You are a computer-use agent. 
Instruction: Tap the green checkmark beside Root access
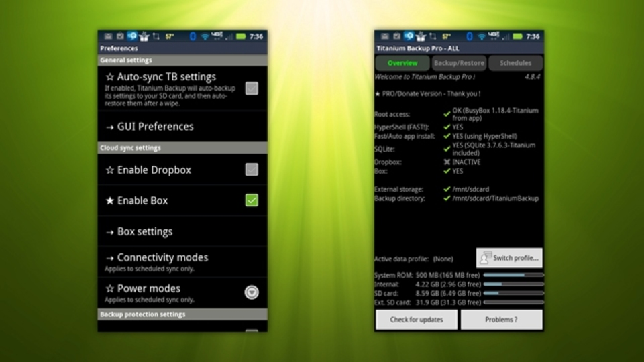click(447, 114)
